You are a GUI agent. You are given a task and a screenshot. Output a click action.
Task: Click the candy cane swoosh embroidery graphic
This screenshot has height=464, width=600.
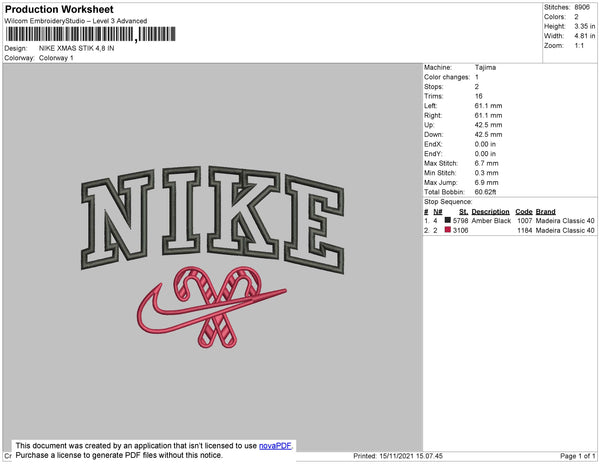pos(212,307)
